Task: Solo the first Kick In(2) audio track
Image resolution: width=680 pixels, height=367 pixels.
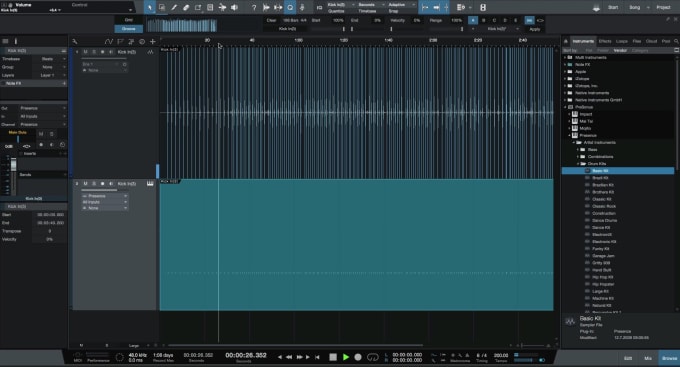Action: point(94,52)
